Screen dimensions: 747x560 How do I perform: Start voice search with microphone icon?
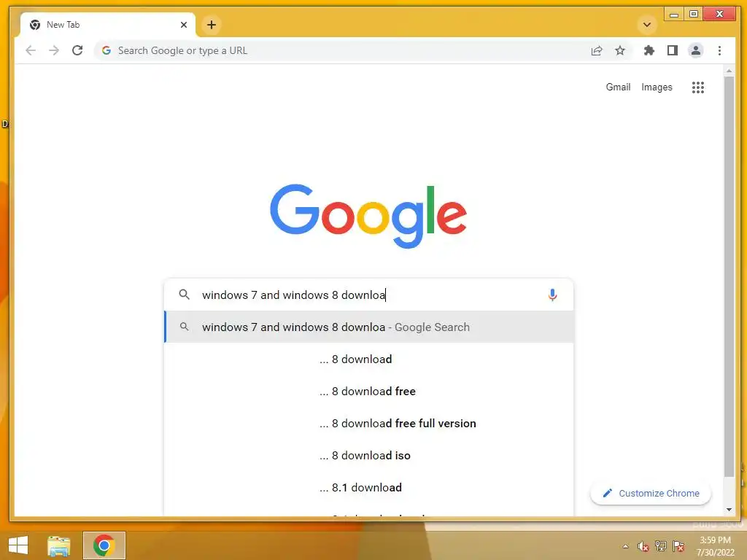[x=552, y=295]
